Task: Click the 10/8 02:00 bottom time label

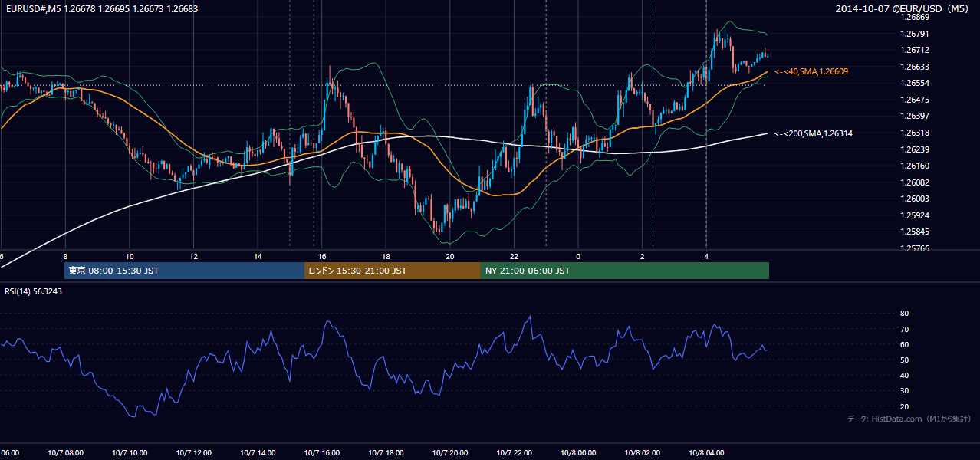Action: 642,453
